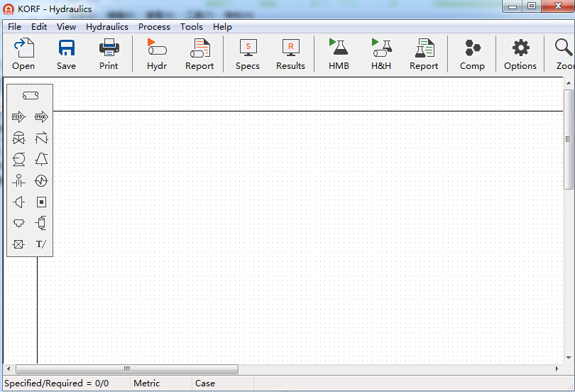Screen dimensions: 575x392
Task: Select the vessel symbol in palette
Action: click(x=41, y=223)
